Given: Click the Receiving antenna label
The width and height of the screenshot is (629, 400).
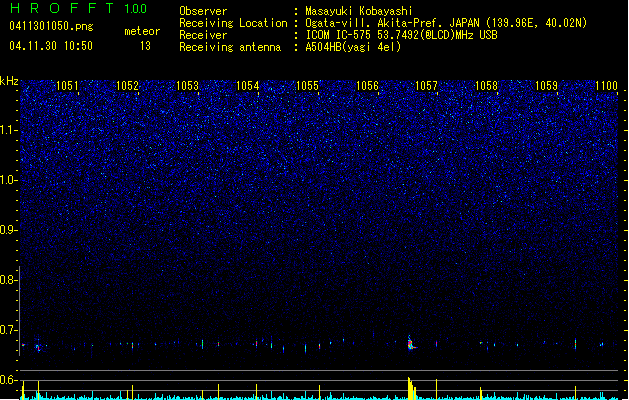Looking at the screenshot, I should [x=230, y=47].
